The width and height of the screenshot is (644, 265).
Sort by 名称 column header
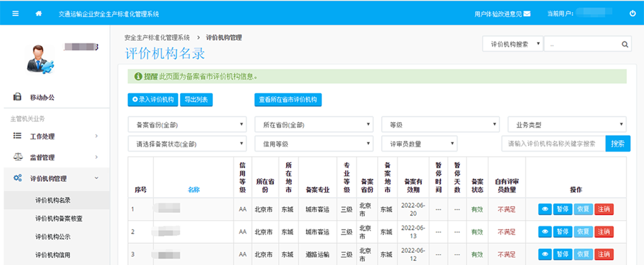[193, 190]
